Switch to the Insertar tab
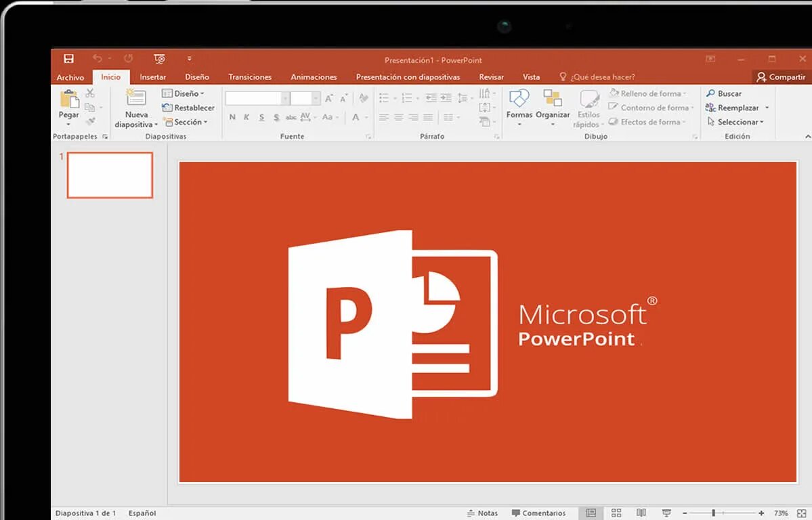 (153, 77)
